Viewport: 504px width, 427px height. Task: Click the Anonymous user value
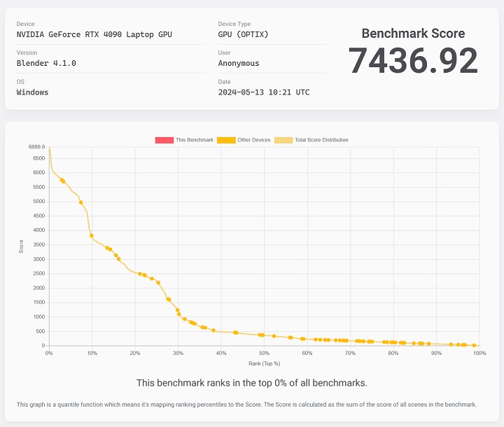coord(239,63)
